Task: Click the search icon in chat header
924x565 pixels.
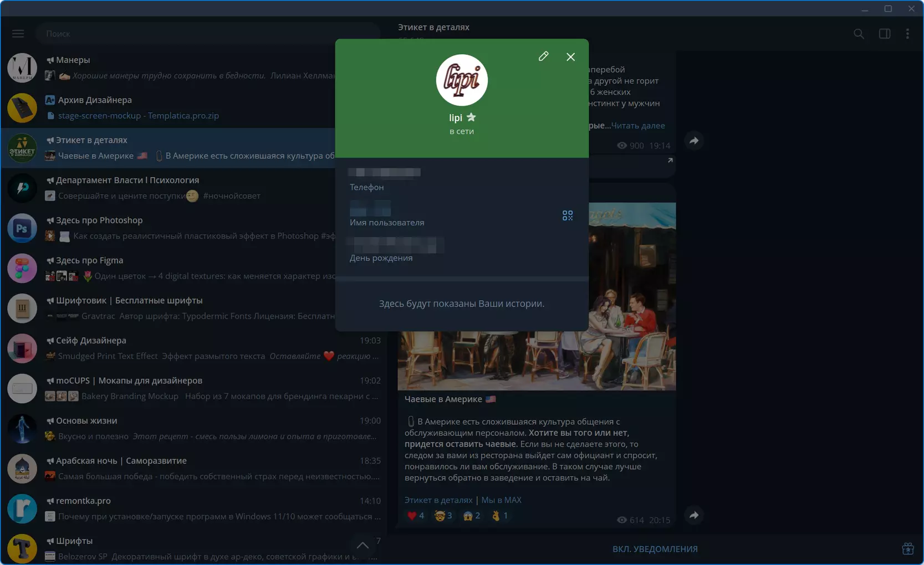Action: [x=859, y=34]
